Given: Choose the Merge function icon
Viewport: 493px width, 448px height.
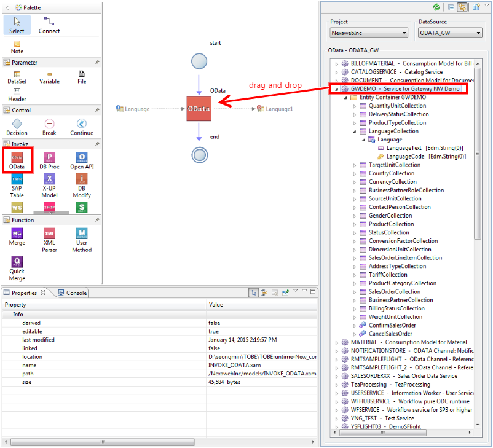Looking at the screenshot, I should point(17,237).
